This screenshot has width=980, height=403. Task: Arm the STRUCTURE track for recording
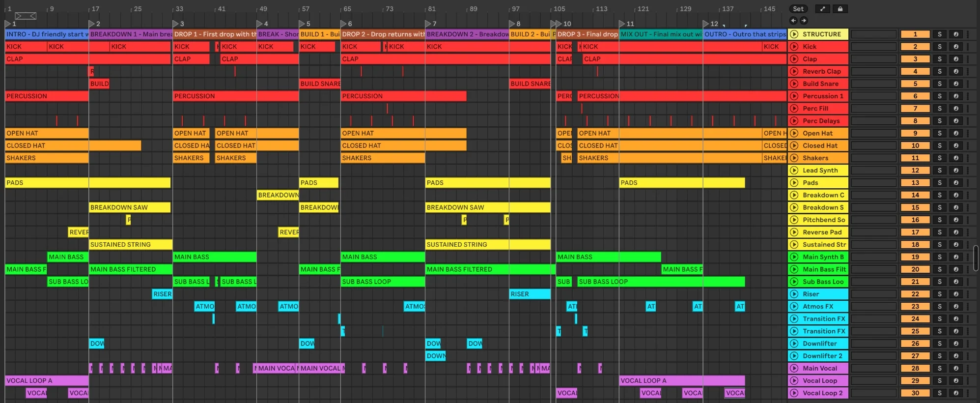click(956, 34)
